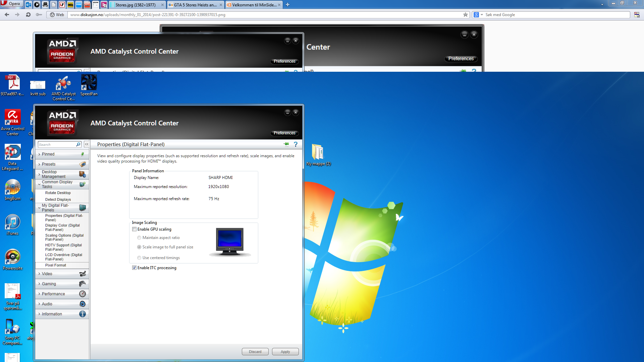Open Scaling Options (Digital Flat-Panel)

(x=64, y=237)
